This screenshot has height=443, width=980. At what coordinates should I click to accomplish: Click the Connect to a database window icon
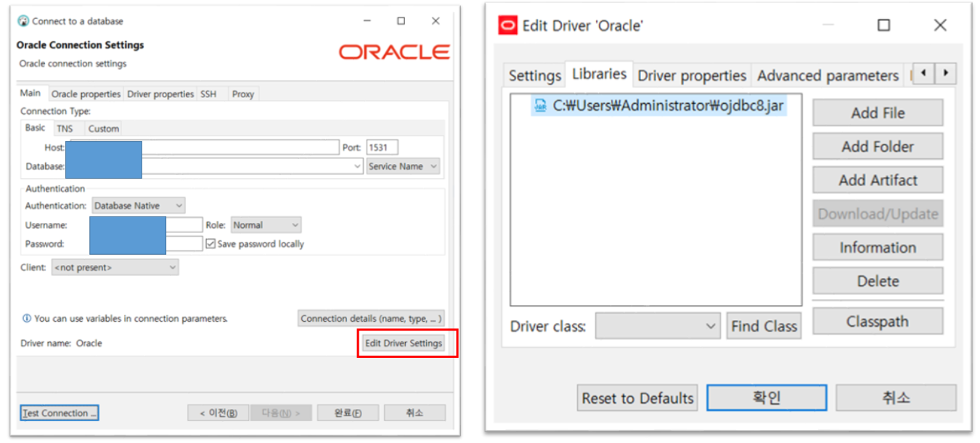(23, 21)
